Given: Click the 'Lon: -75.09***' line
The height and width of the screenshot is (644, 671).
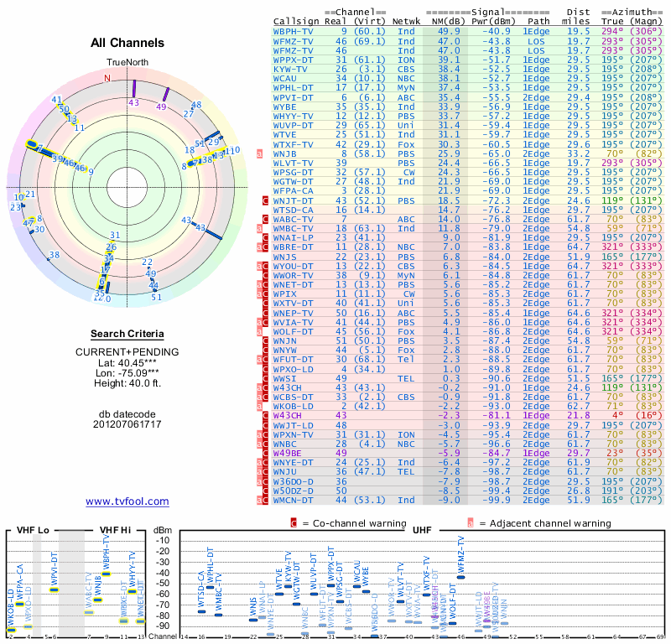Looking at the screenshot, I should (x=127, y=373).
